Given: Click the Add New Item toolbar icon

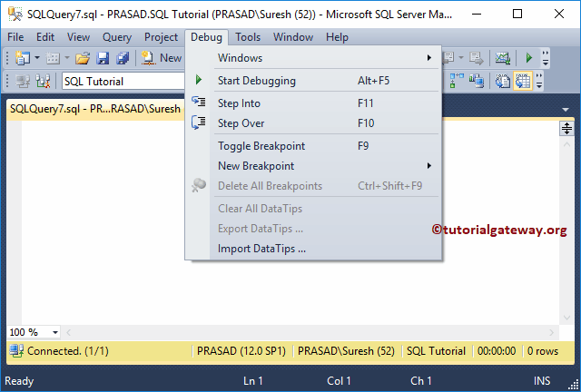Looking at the screenshot, I should (x=53, y=58).
